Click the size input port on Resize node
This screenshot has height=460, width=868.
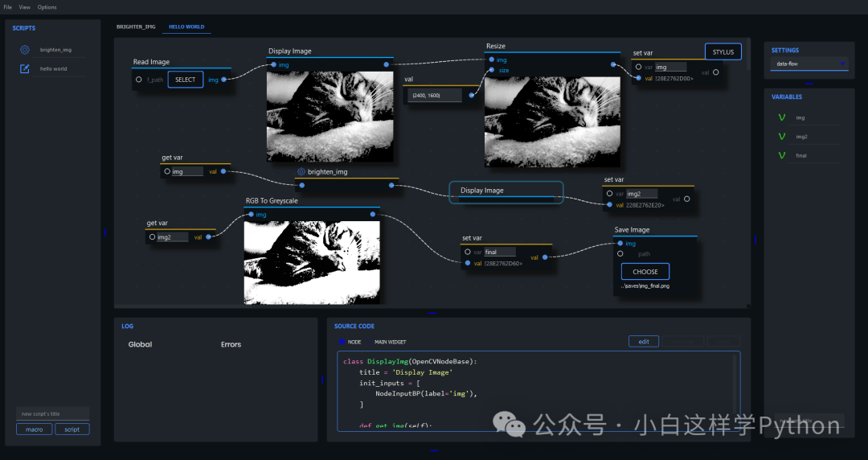[x=492, y=71]
